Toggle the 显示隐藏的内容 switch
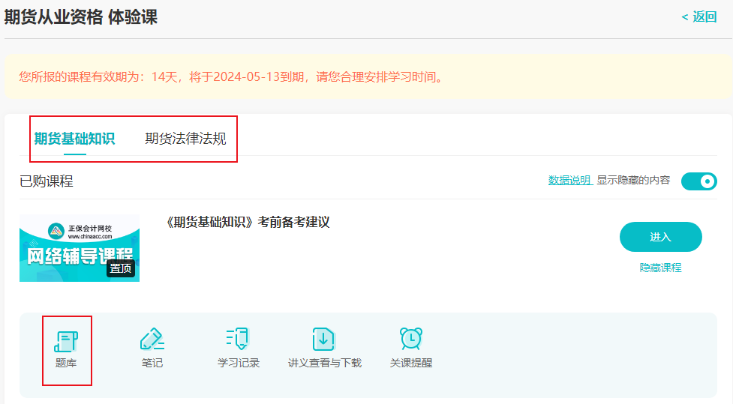Viewport: 733px width, 404px height. [698, 181]
